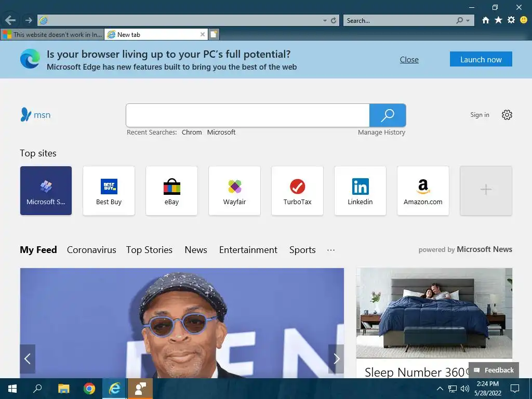Open the Microsoft S... top site tile
The width and height of the screenshot is (532, 399).
click(x=46, y=191)
